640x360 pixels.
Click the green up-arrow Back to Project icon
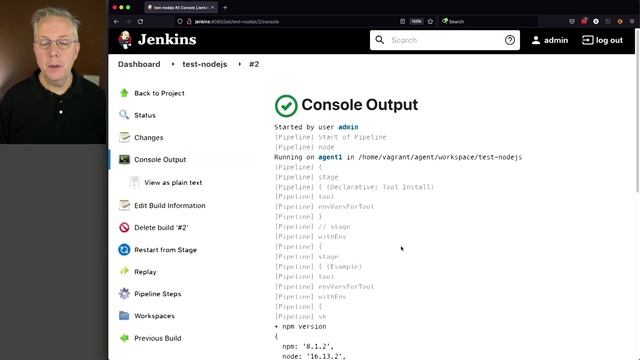pyautogui.click(x=124, y=93)
